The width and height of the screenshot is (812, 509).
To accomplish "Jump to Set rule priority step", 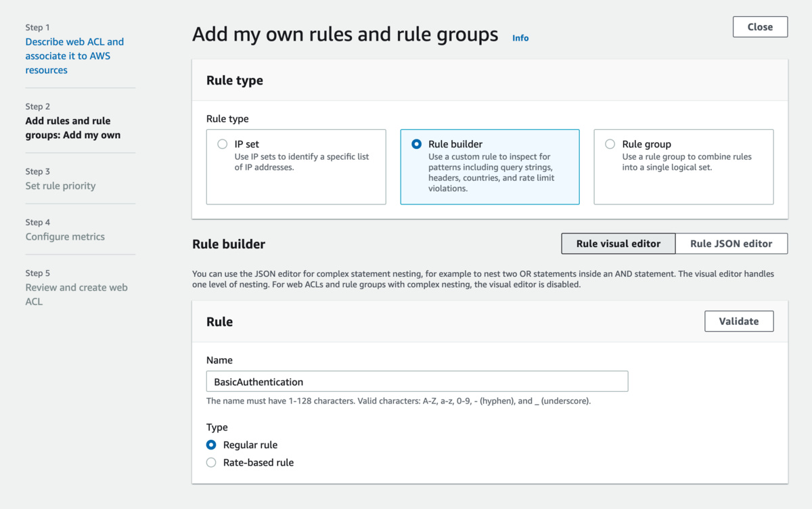I will [x=60, y=185].
